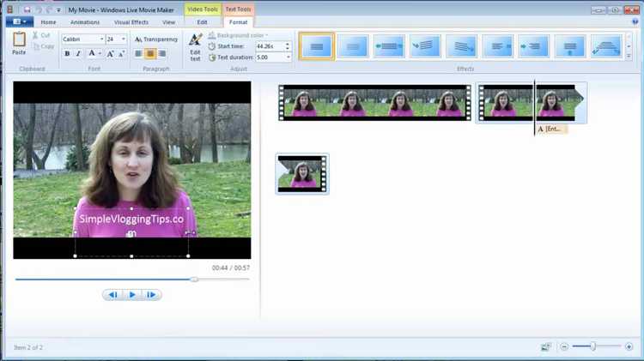Select the ninth swoop text effect
Screen dimensions: 644x361
click(606, 46)
